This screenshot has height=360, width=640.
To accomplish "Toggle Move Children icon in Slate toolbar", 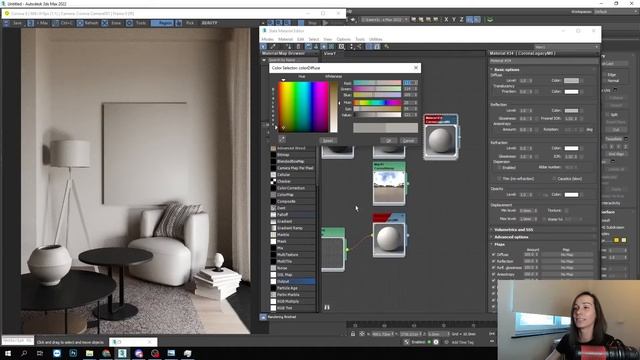I will (308, 47).
